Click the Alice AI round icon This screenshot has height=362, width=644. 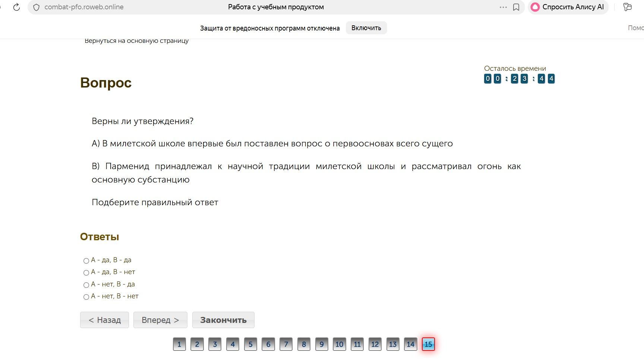[x=535, y=7]
